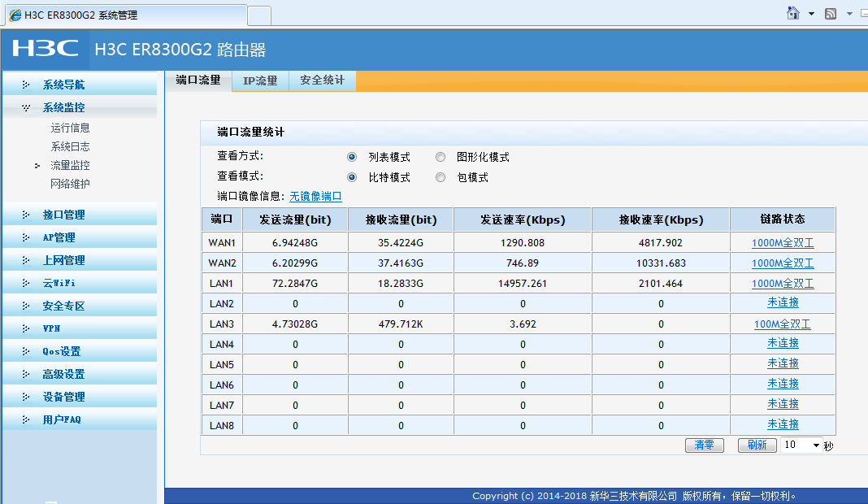
Task: Select the 包模式 radio button
Action: 440,177
